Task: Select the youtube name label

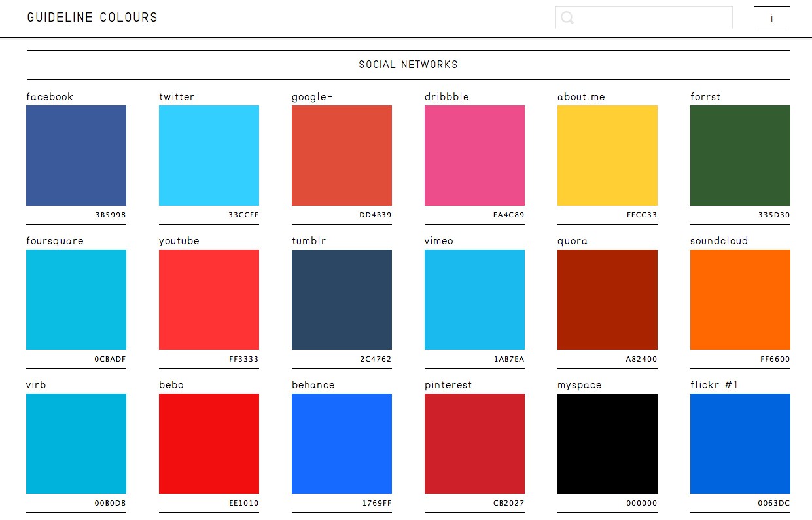Action: pos(179,241)
